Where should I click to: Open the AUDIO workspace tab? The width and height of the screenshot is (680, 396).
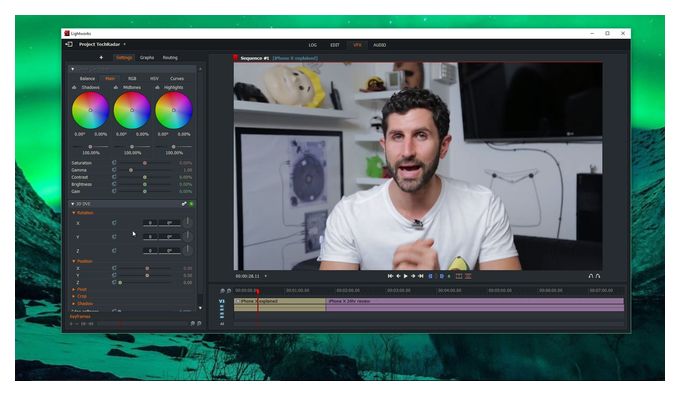379,45
